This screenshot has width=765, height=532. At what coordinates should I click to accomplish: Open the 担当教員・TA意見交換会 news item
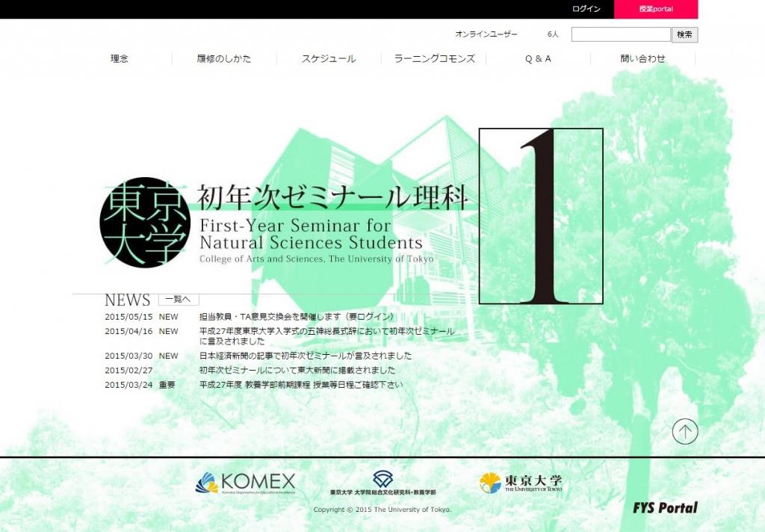click(x=296, y=317)
